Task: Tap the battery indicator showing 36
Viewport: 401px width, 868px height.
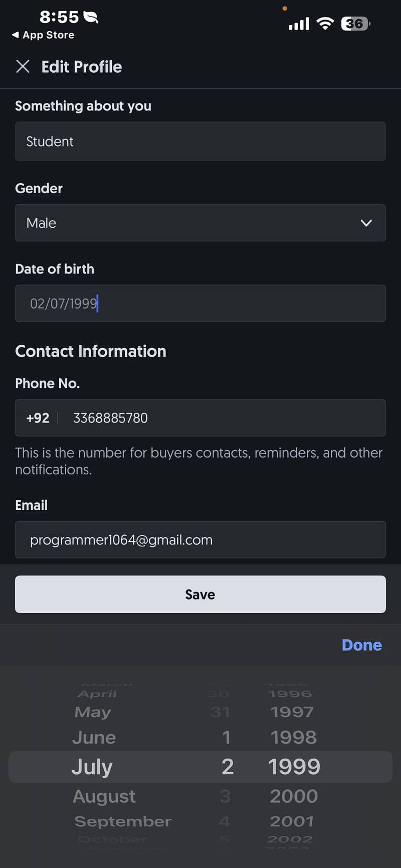Action: (355, 24)
